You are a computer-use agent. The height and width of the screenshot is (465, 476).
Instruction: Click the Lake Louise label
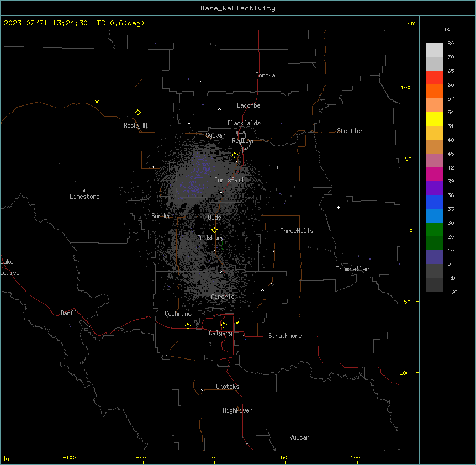pyautogui.click(x=10, y=267)
